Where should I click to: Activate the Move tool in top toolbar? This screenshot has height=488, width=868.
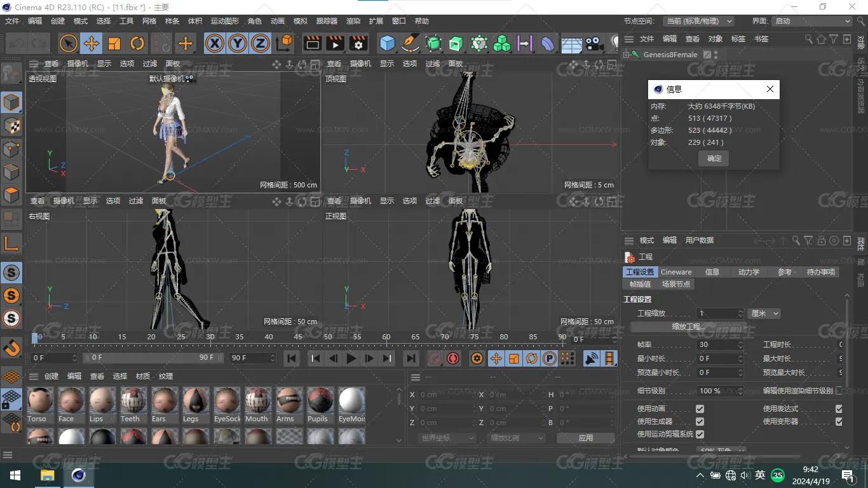[x=92, y=43]
